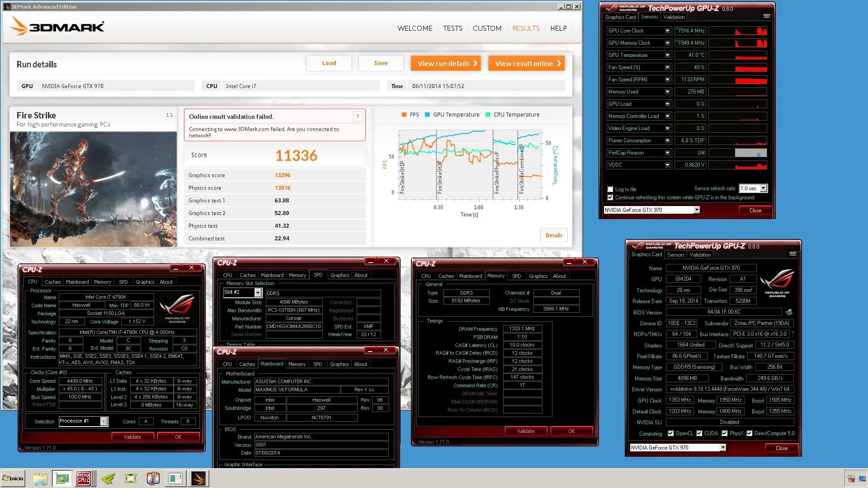Minimize the CPU-Z SPD window
This screenshot has height=488, width=868.
(371, 261)
